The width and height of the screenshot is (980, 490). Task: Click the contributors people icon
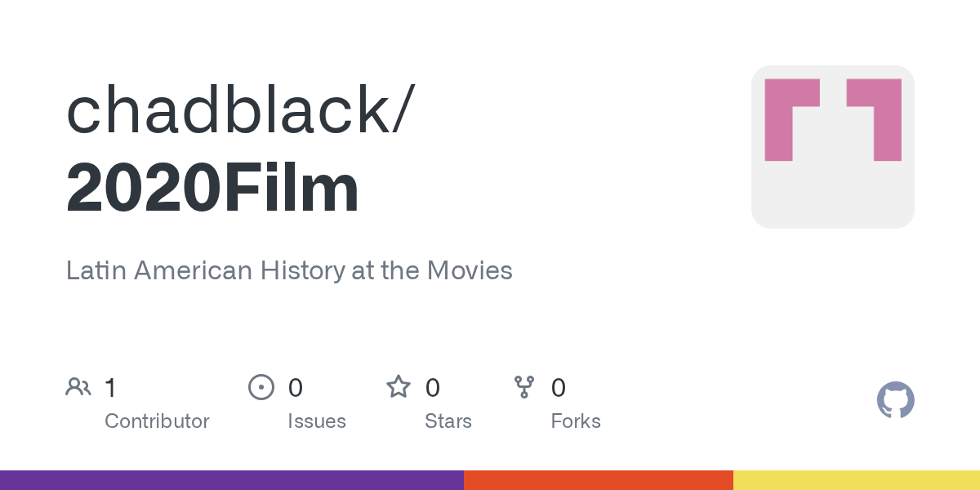point(78,387)
